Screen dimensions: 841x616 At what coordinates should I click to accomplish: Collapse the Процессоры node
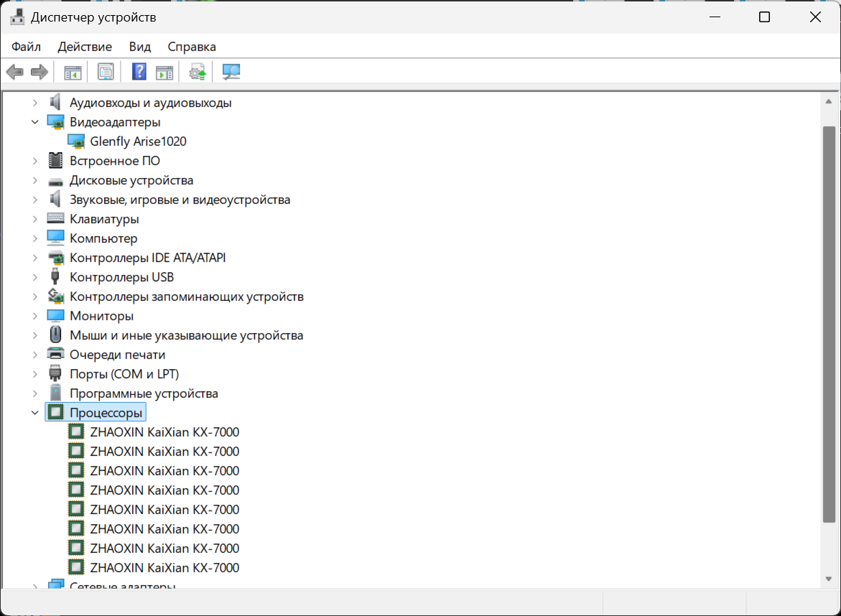[x=35, y=413]
